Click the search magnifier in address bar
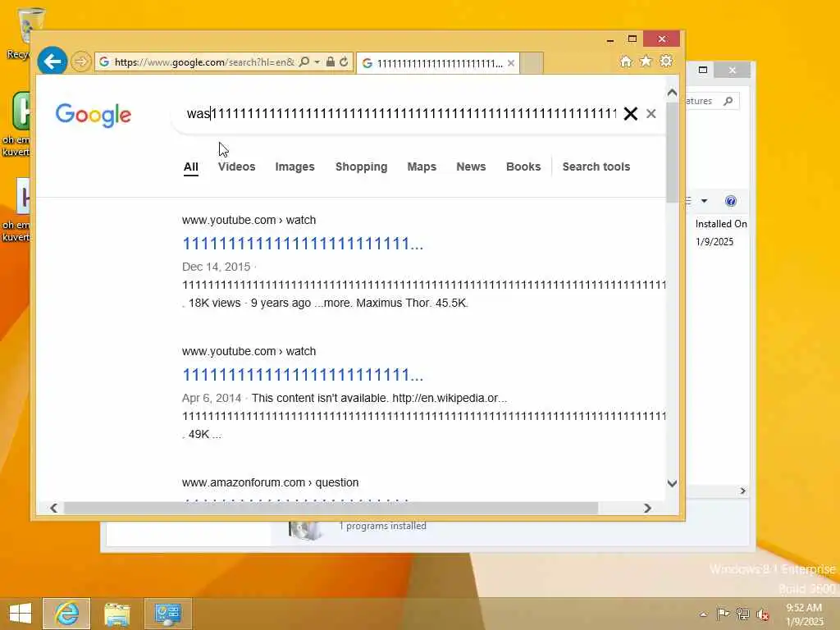Screen dimensions: 840x630 coord(304,62)
